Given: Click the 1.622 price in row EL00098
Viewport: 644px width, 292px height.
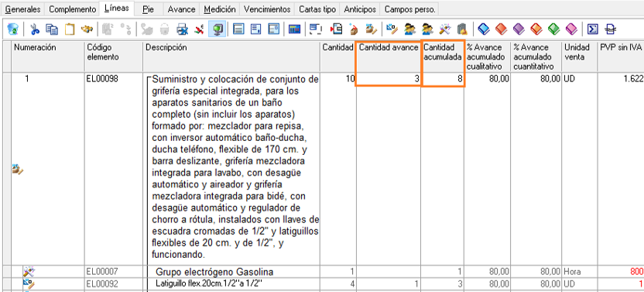Looking at the screenshot, I should pyautogui.click(x=633, y=79).
